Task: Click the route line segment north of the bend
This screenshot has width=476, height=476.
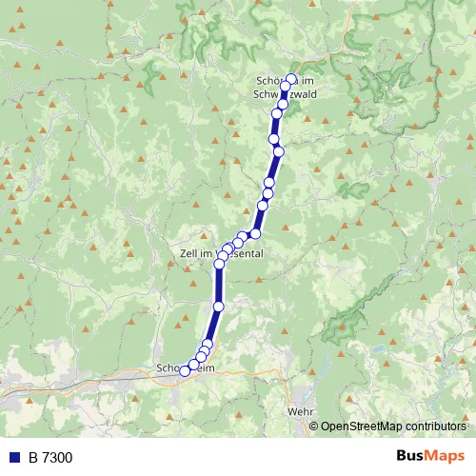Action: click(x=260, y=220)
